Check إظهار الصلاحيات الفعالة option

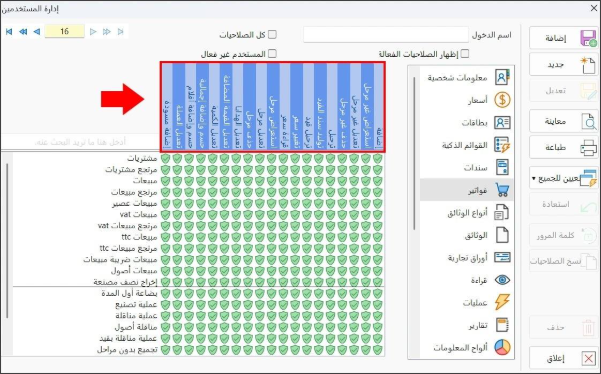(x=465, y=53)
